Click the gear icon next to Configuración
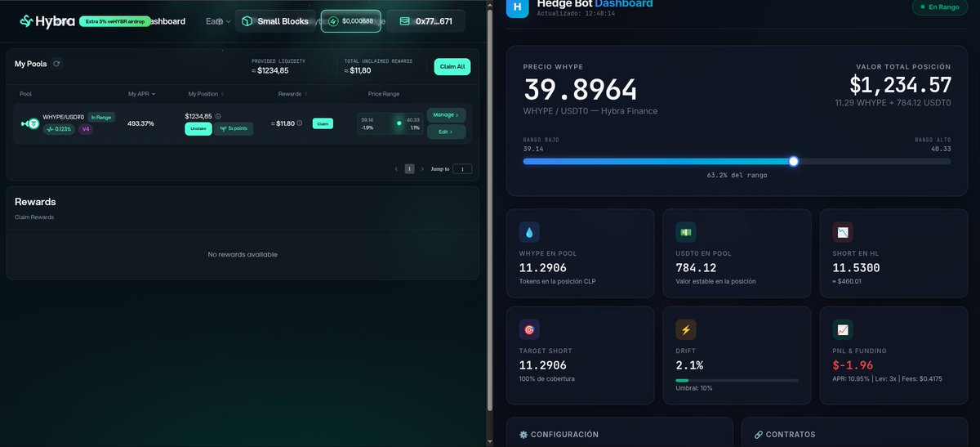980x447 pixels. point(524,435)
